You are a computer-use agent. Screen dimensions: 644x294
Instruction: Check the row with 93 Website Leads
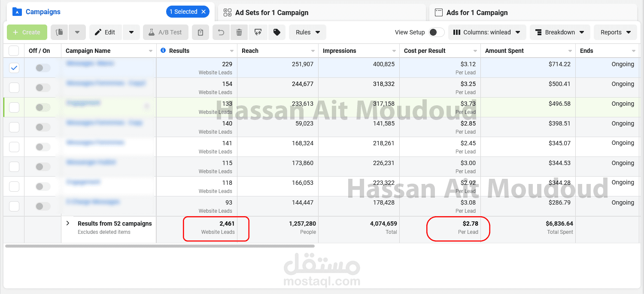pos(14,206)
